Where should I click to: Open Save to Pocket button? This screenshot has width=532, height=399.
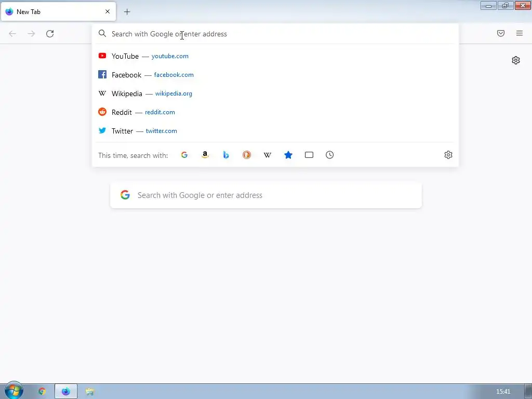pos(501,33)
